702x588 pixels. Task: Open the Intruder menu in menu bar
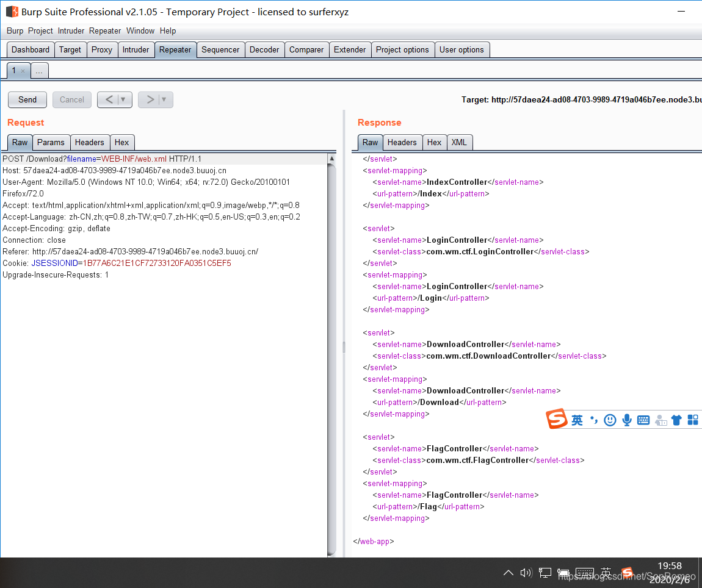(x=71, y=31)
